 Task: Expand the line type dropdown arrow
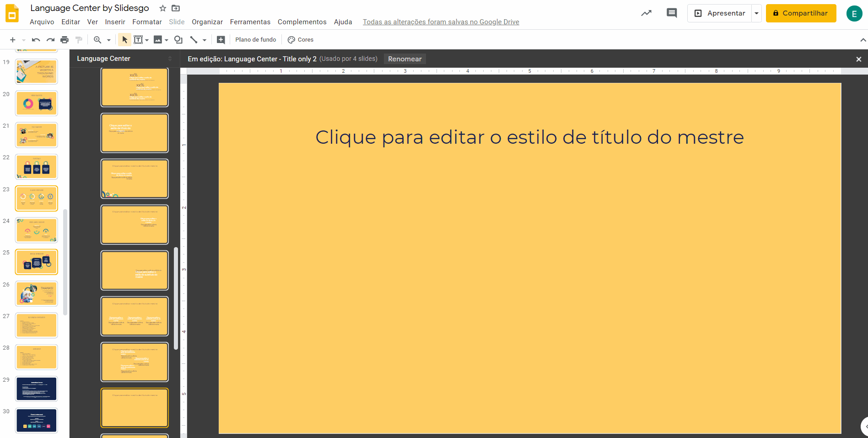(205, 40)
